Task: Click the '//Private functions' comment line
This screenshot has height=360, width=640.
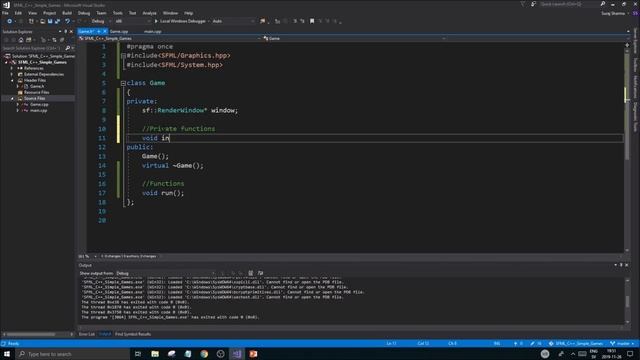Action: coord(178,129)
